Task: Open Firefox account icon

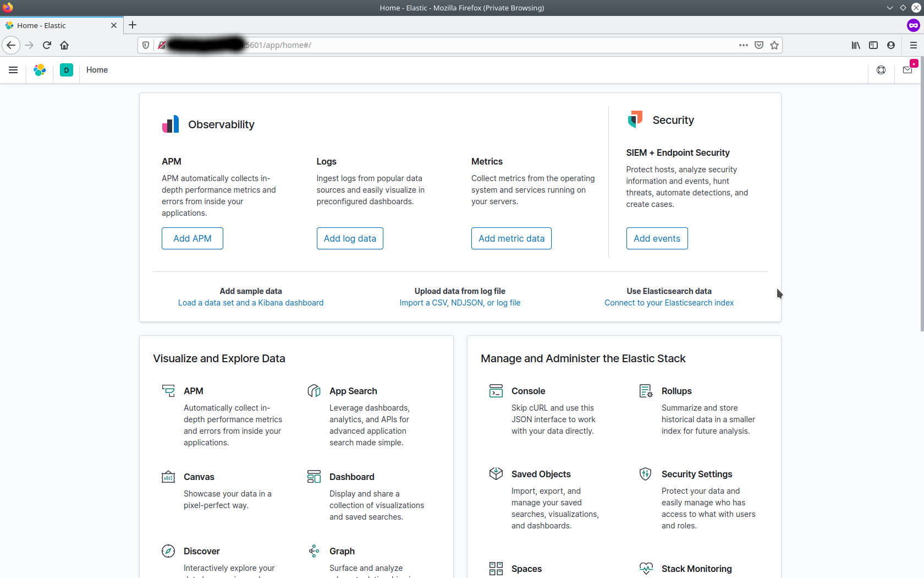Action: click(x=891, y=45)
